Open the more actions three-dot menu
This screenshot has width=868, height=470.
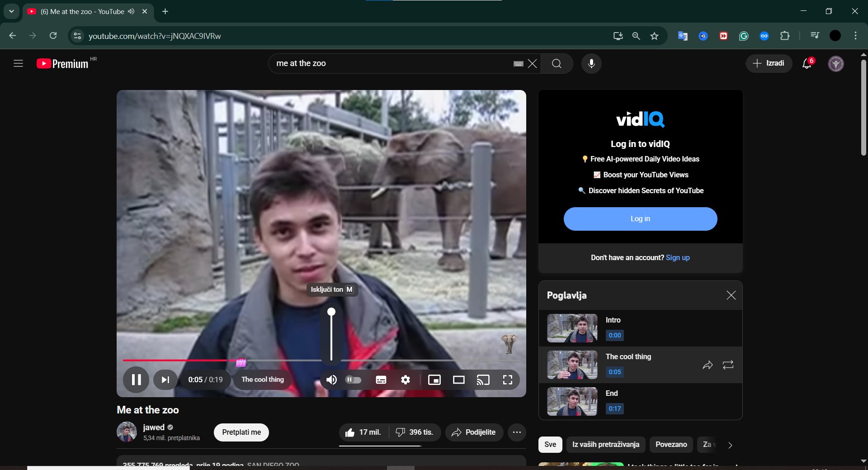[x=517, y=432]
